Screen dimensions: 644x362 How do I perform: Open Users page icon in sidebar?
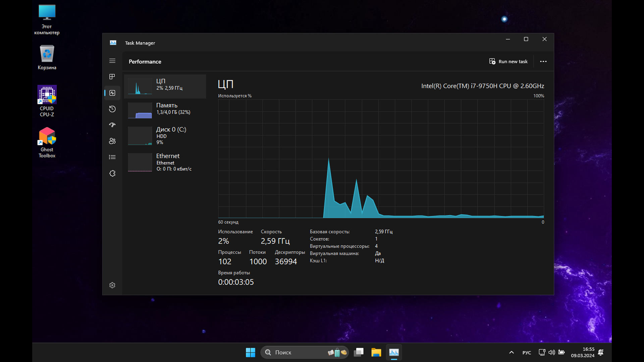coord(112,141)
